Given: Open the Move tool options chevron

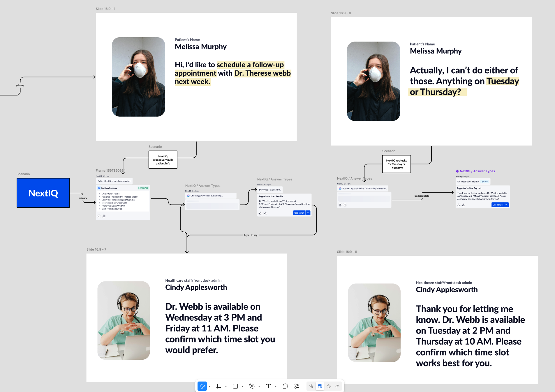Looking at the screenshot, I should pos(209,386).
